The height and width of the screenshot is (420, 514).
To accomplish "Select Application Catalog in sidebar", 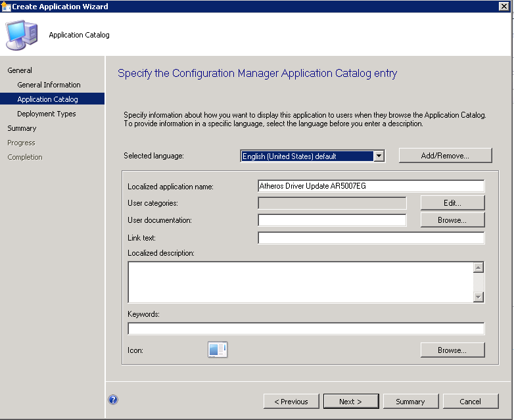I will (47, 99).
